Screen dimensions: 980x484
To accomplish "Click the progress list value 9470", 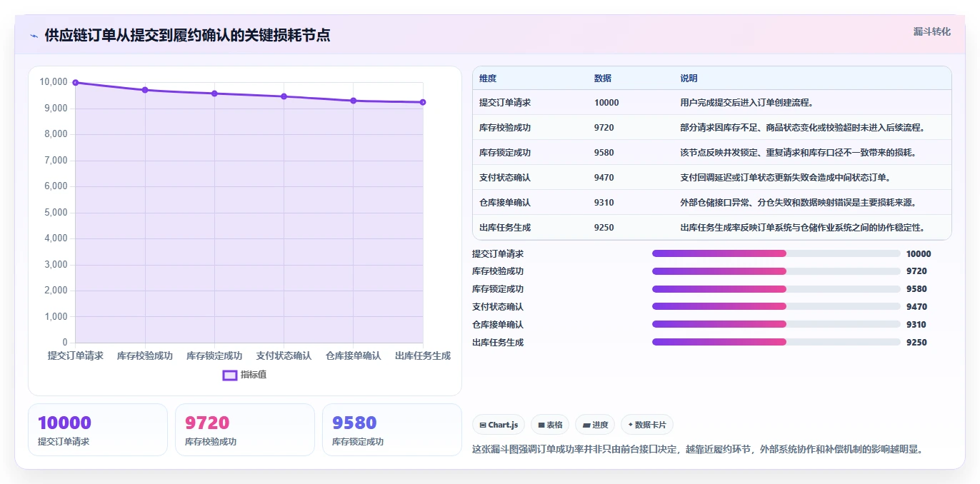I will coord(916,307).
